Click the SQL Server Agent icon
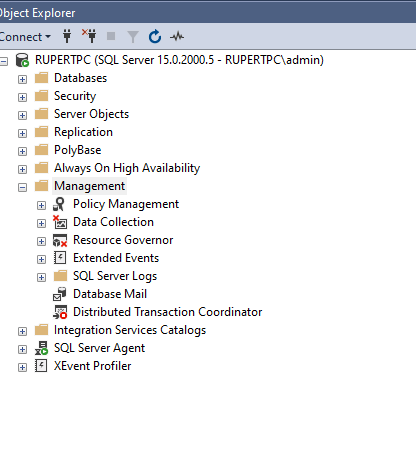 coord(42,348)
